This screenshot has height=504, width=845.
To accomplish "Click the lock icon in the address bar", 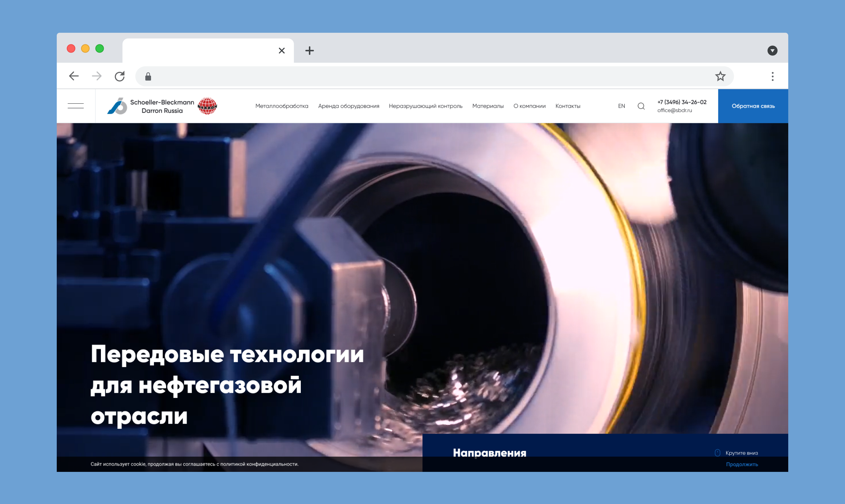I will coord(148,77).
